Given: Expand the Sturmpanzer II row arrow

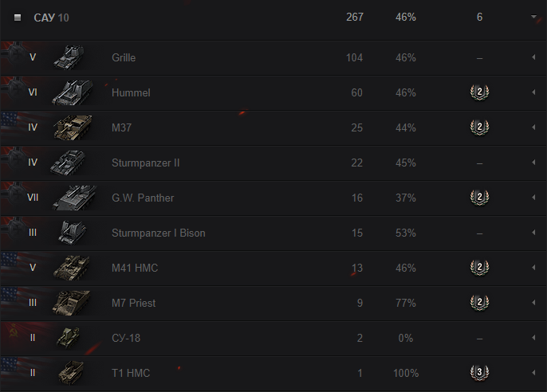Looking at the screenshot, I should pyautogui.click(x=533, y=163).
